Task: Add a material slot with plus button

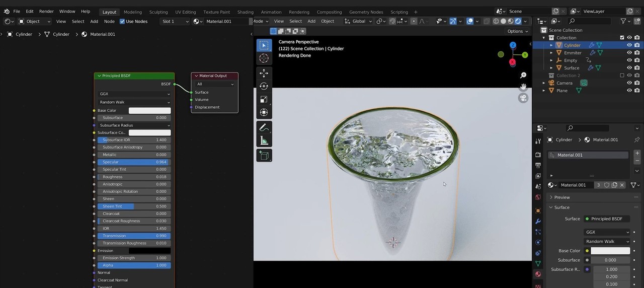Action: pyautogui.click(x=637, y=153)
